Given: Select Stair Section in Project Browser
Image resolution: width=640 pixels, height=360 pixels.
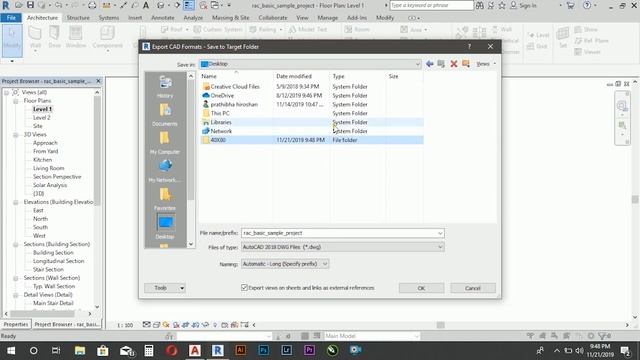Looking at the screenshot, I should click(x=48, y=269).
